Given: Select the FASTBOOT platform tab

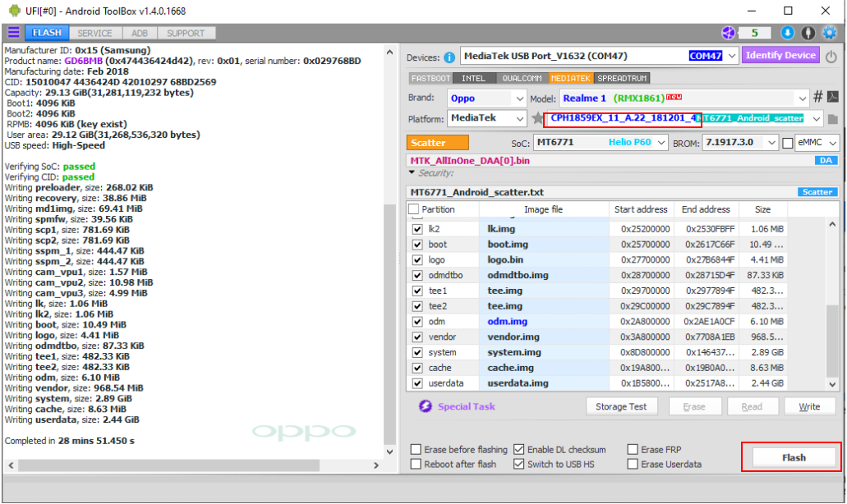Looking at the screenshot, I should pyautogui.click(x=430, y=78).
